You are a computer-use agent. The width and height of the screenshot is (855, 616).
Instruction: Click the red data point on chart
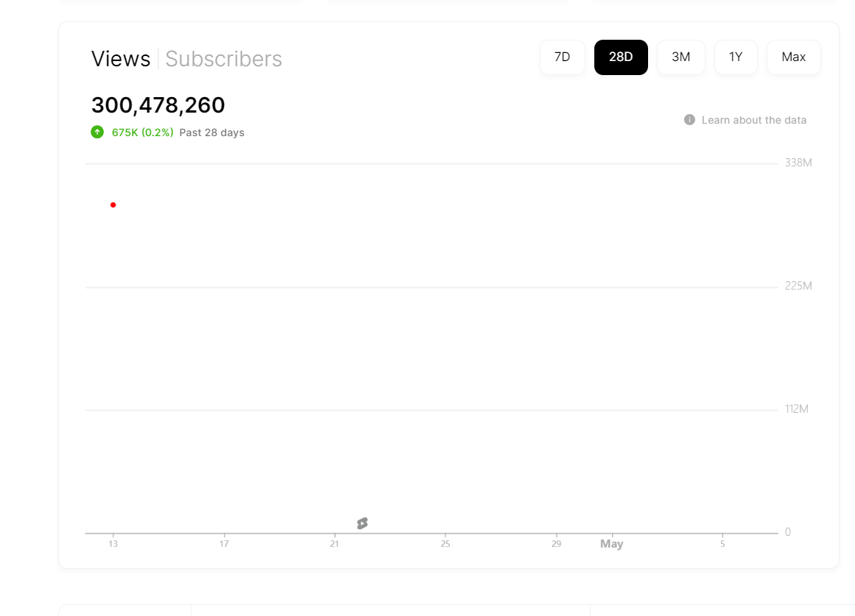click(x=113, y=205)
